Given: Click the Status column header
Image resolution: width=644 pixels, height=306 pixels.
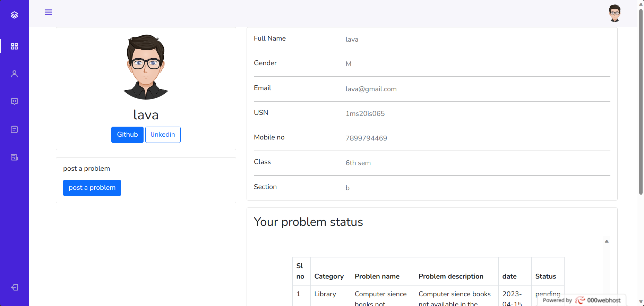Looking at the screenshot, I should pos(546,276).
